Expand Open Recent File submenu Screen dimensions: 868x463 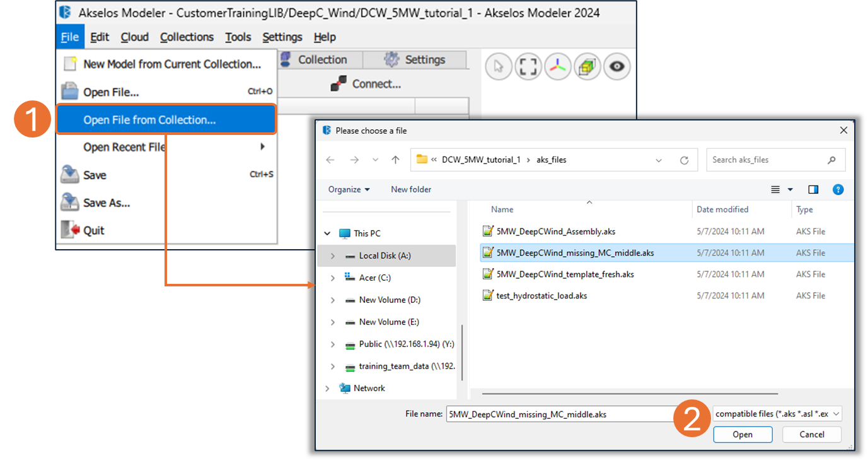pyautogui.click(x=167, y=147)
